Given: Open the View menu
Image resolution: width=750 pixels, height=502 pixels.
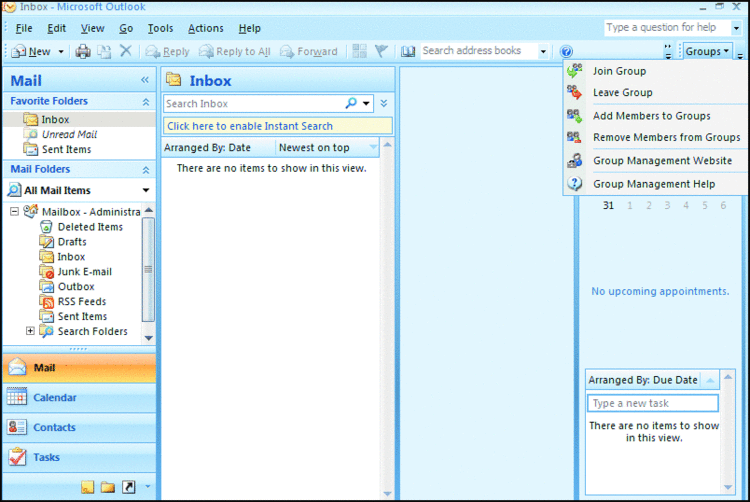Looking at the screenshot, I should [92, 28].
